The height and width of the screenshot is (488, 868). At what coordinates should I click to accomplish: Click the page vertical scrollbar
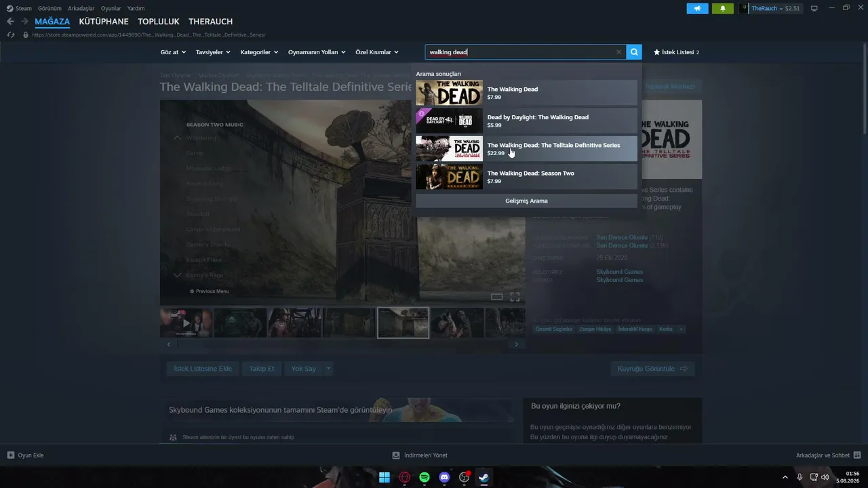coord(864,90)
